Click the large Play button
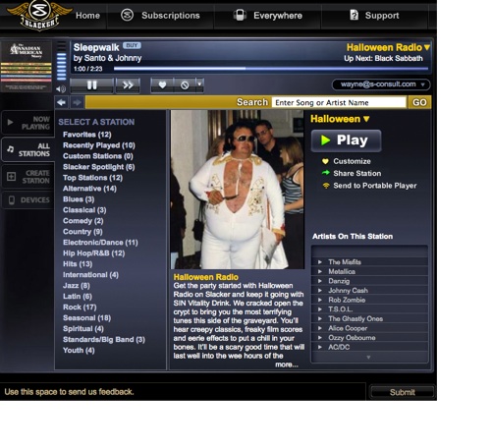The height and width of the screenshot is (448, 491). 346,140
